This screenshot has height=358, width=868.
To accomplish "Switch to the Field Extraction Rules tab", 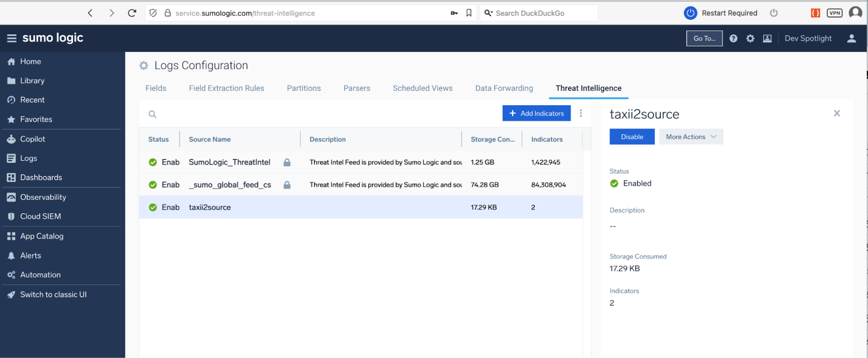I will [x=226, y=88].
